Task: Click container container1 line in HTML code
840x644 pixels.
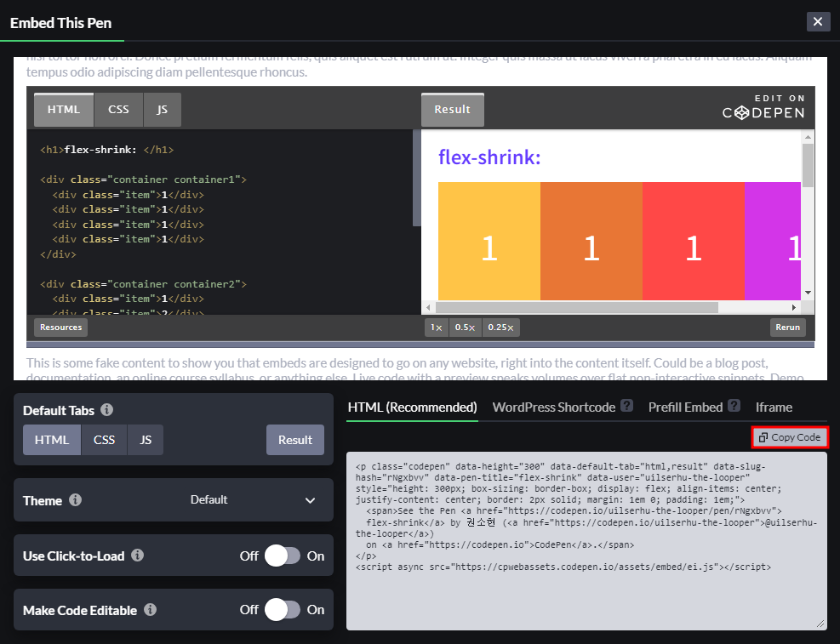Action: coord(143,180)
